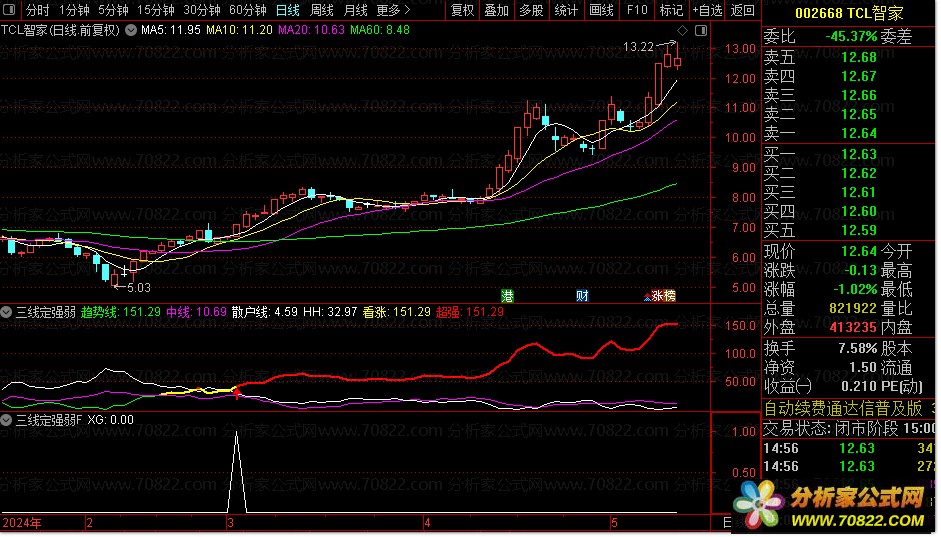Click the 买五 price 12.59
Image resolution: width=941 pixels, height=537 pixels.
(859, 230)
